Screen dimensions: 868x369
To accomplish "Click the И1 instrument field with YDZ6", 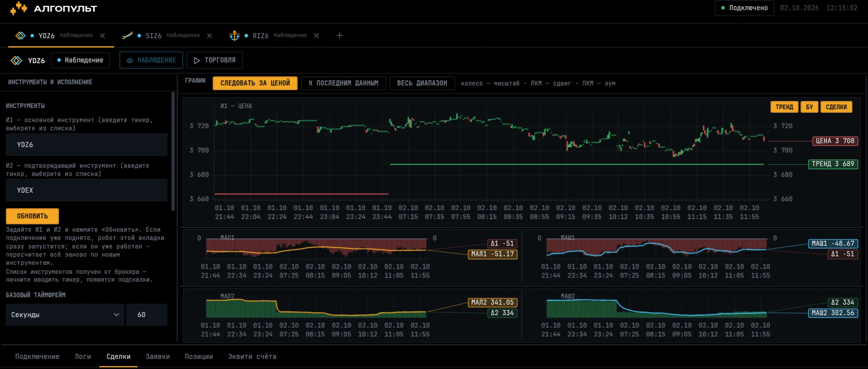I will click(87, 145).
